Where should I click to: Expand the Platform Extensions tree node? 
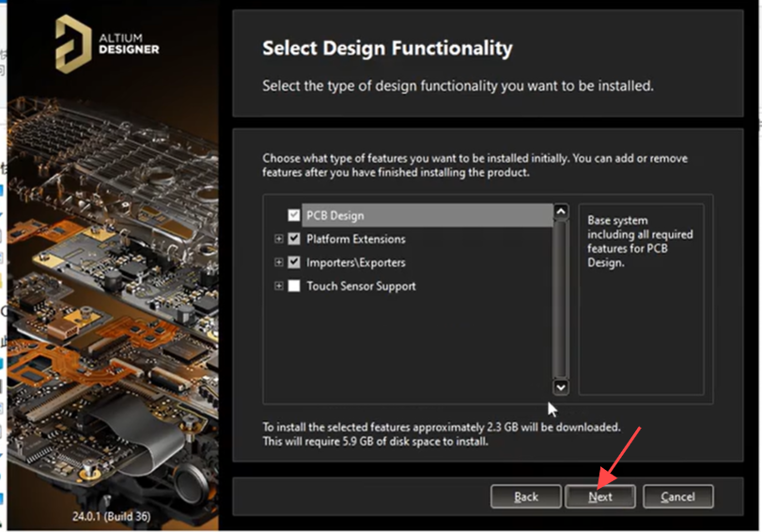pyautogui.click(x=278, y=239)
